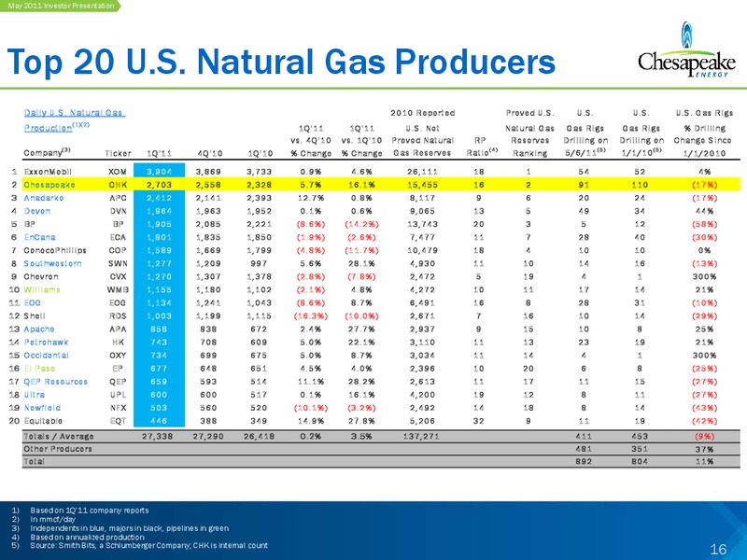Click Chesapeake's 1Q'10 value 2,328
This screenshot has height=560, width=747.
click(x=260, y=185)
